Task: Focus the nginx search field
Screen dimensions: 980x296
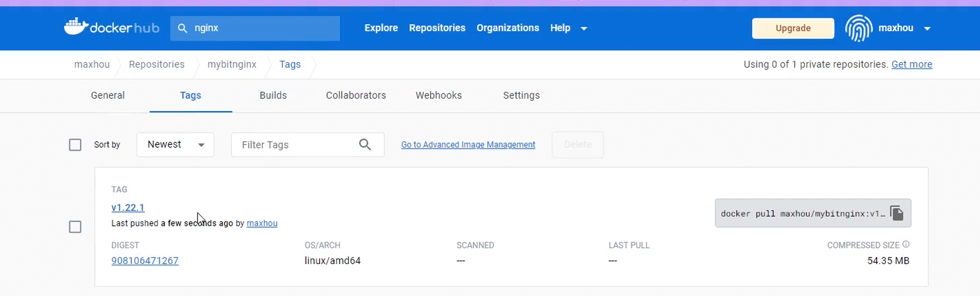Action: pos(255,28)
